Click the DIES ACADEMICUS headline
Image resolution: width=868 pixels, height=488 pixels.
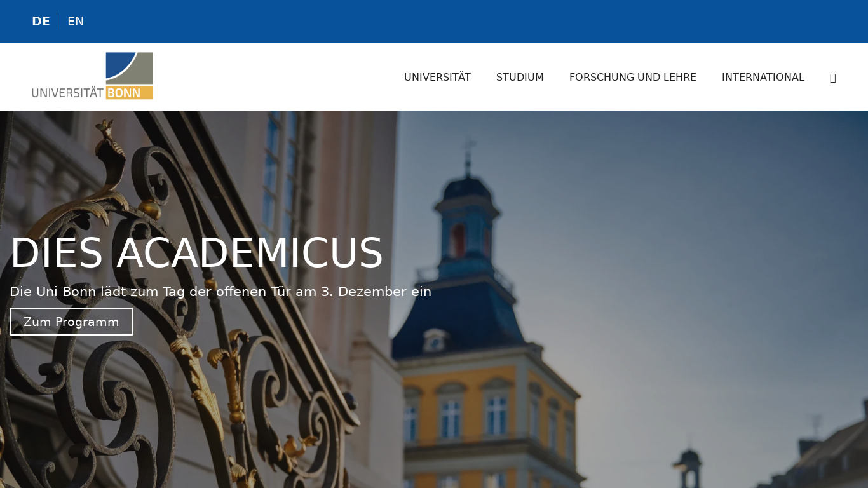(x=196, y=254)
